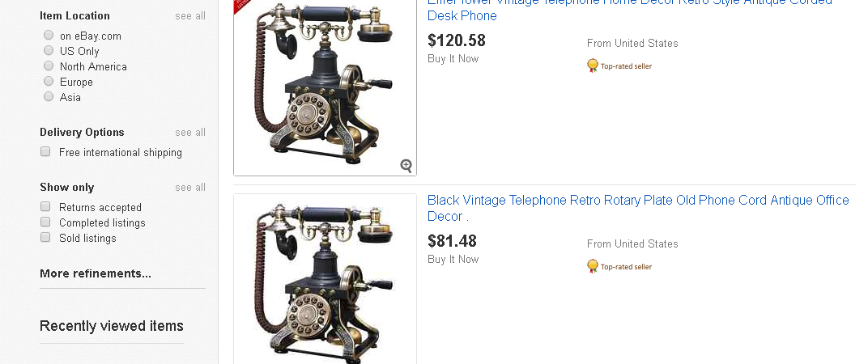This screenshot has height=364, width=868.
Task: Choose 'North America' item location
Action: 49,66
